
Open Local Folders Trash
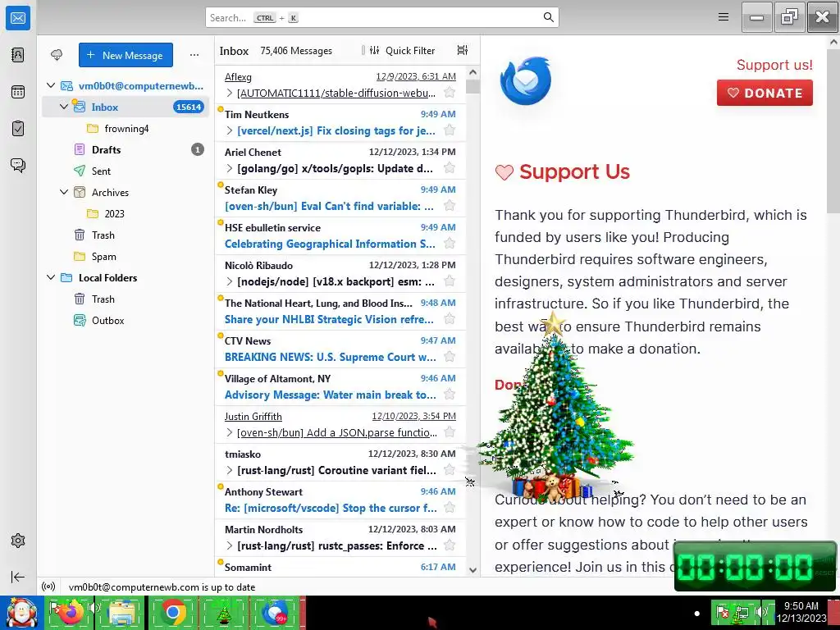[126, 299]
